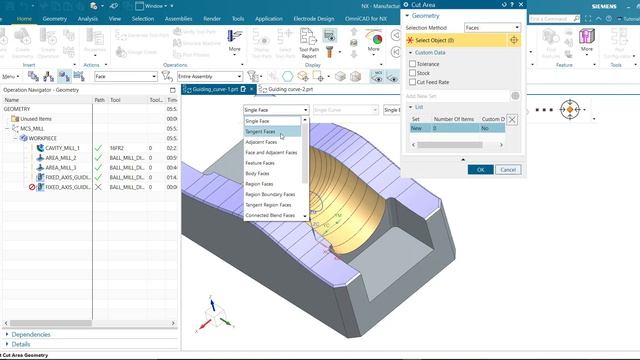This screenshot has width=640, height=360.
Task: Enable the Stock checkbox
Action: click(x=413, y=73)
